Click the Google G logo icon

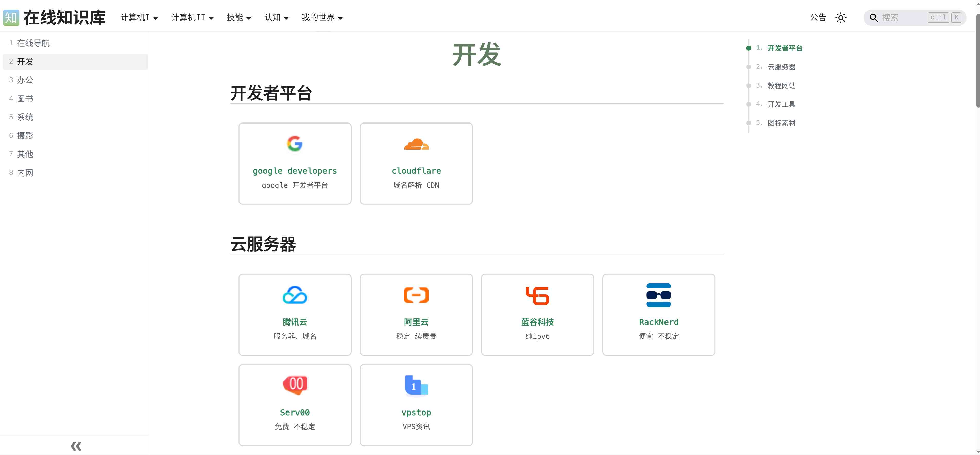pos(295,144)
